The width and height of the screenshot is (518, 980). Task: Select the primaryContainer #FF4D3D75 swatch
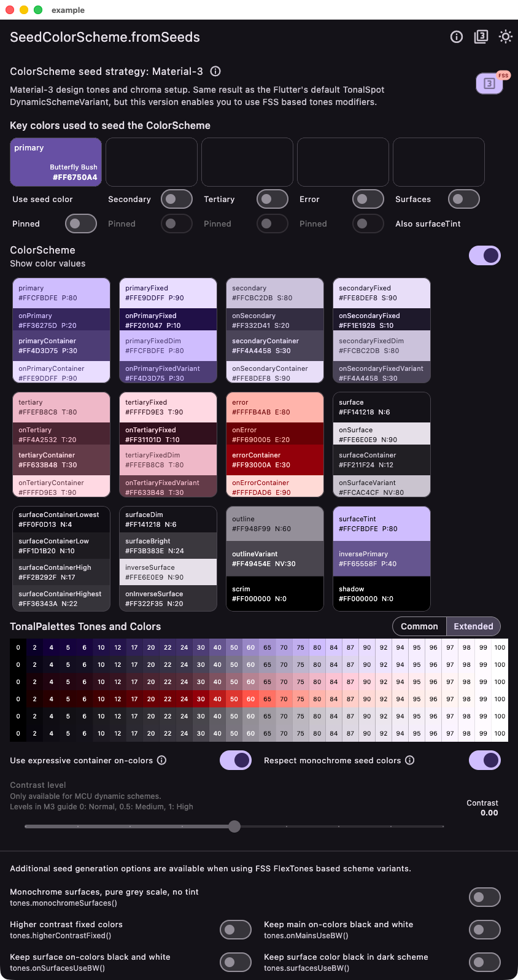(x=61, y=346)
